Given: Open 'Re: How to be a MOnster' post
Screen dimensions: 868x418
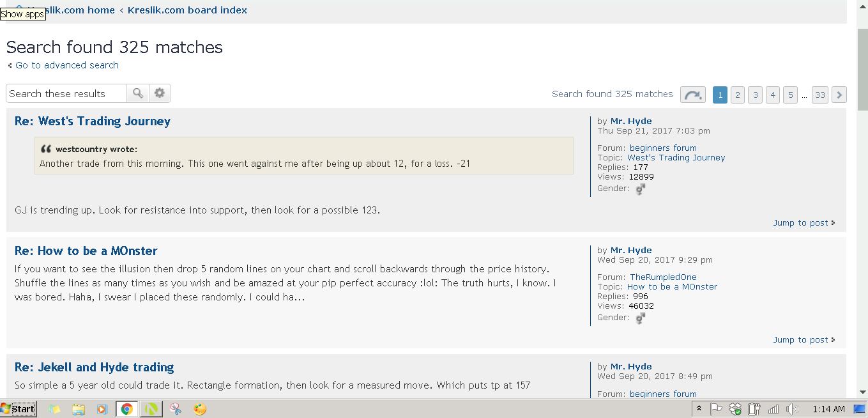Looking at the screenshot, I should click(x=86, y=251).
